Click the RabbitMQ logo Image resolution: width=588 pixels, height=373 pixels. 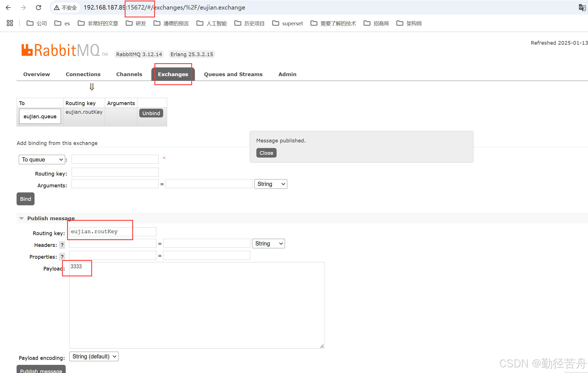click(x=61, y=51)
